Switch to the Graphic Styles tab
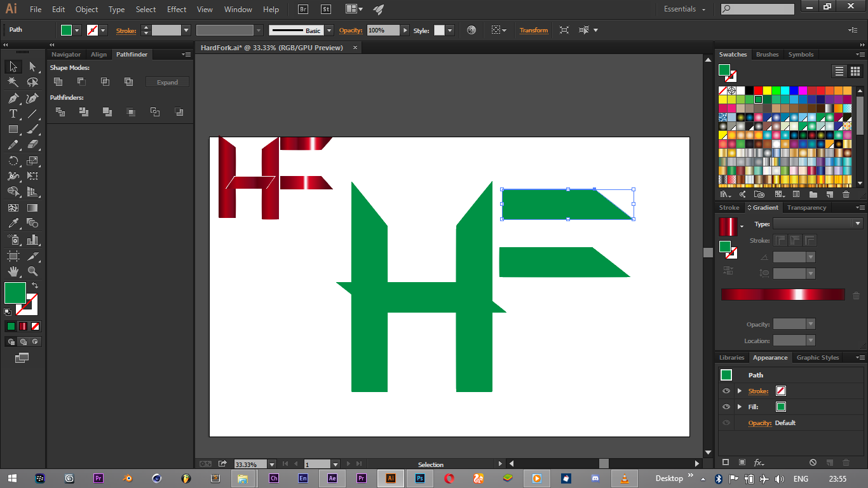 [818, 358]
